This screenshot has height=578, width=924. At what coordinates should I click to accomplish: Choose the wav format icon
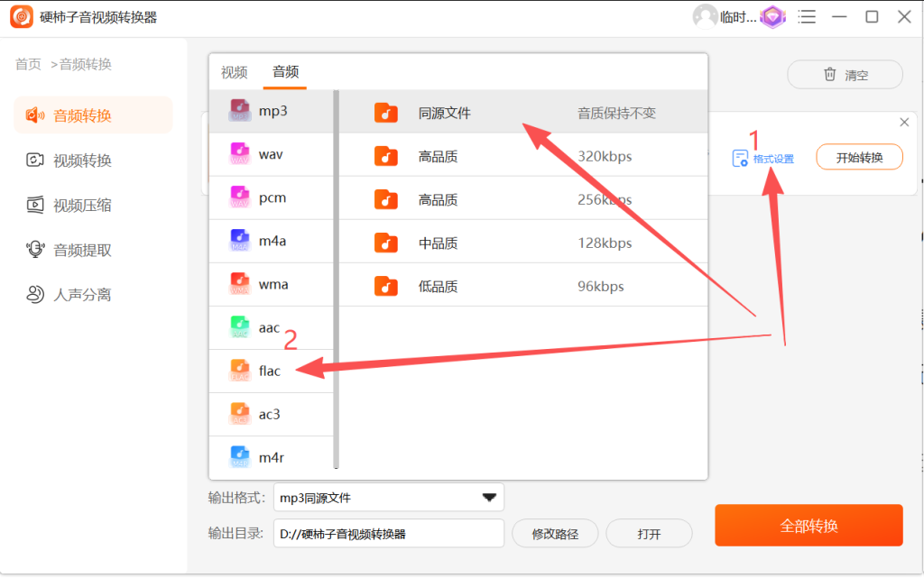click(240, 154)
